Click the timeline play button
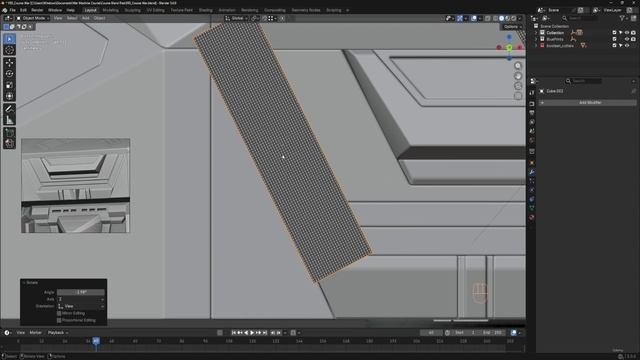This screenshot has width=640, height=360. 252,333
